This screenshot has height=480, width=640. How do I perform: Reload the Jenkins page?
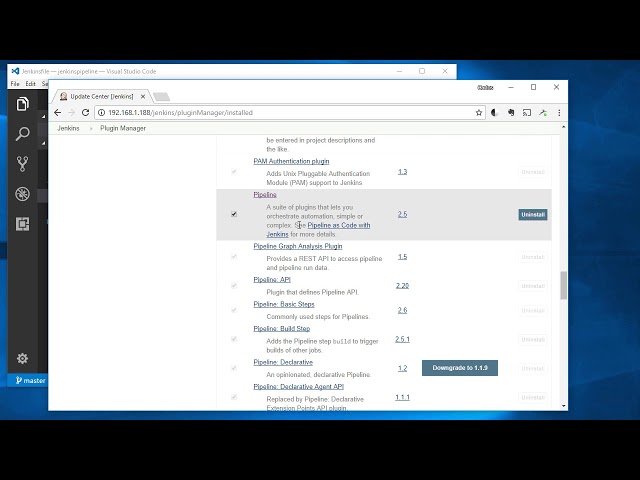pyautogui.click(x=85, y=113)
